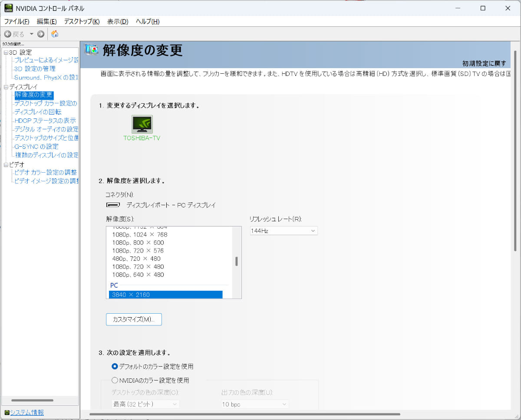Click the DisplayPort connector icon under コネクタ
The width and height of the screenshot is (521, 420).
click(x=113, y=205)
